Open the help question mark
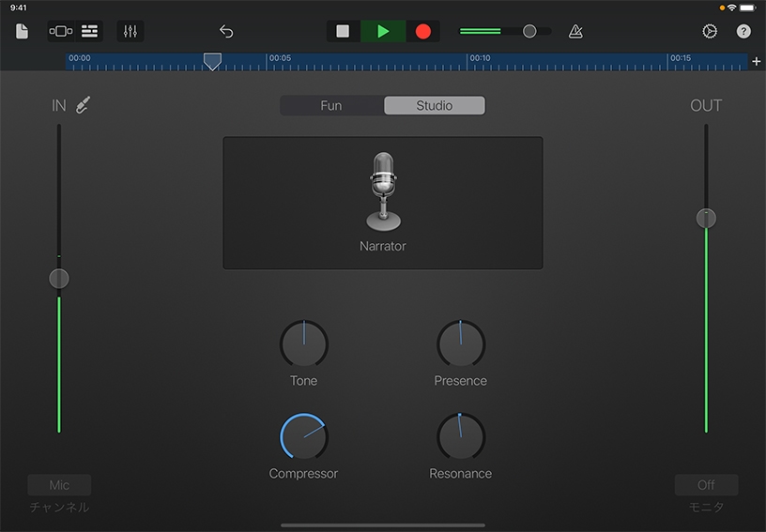This screenshot has height=532, width=766. coord(743,31)
